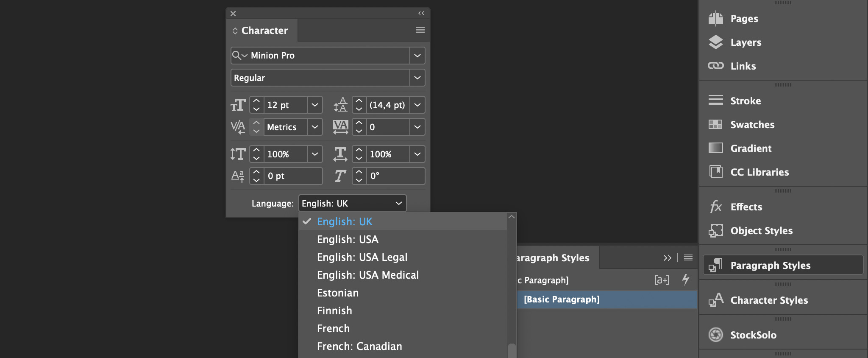Open the Links panel icon
The height and width of the screenshot is (358, 868).
[x=716, y=66]
